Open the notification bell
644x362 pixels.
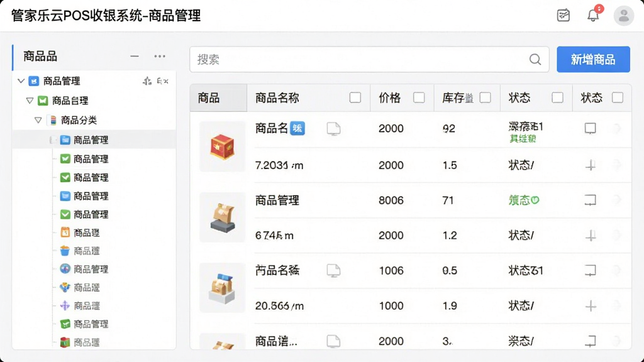[x=593, y=15]
